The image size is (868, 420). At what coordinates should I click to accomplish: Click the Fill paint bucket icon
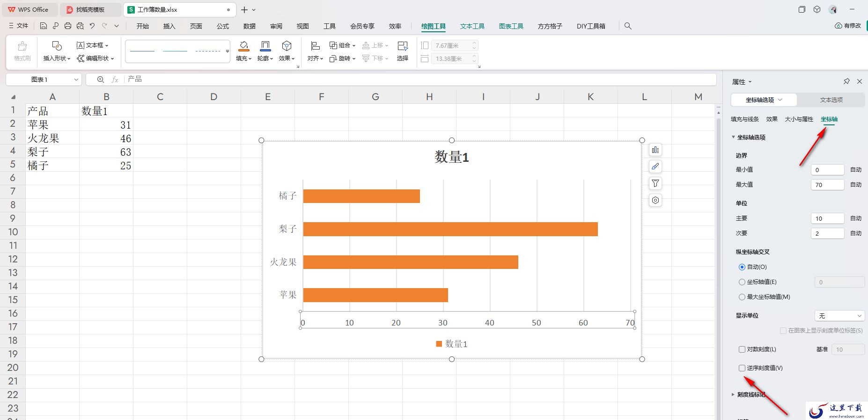[x=243, y=46]
